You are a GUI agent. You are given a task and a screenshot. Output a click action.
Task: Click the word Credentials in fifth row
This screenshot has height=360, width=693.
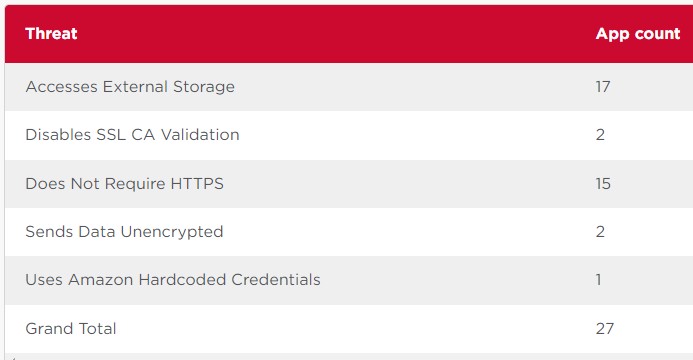click(276, 280)
